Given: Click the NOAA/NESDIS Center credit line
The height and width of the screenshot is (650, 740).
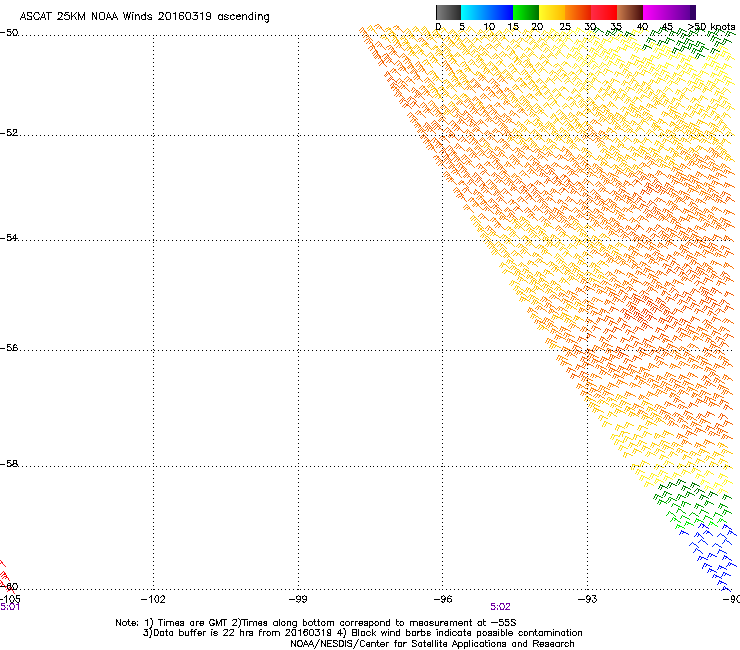Looking at the screenshot, I should [x=432, y=644].
